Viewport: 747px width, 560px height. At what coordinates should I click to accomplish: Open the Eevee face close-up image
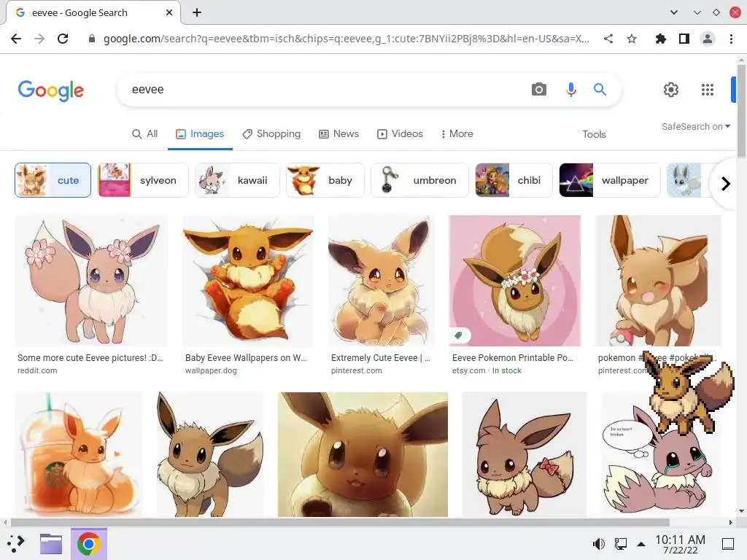(363, 454)
